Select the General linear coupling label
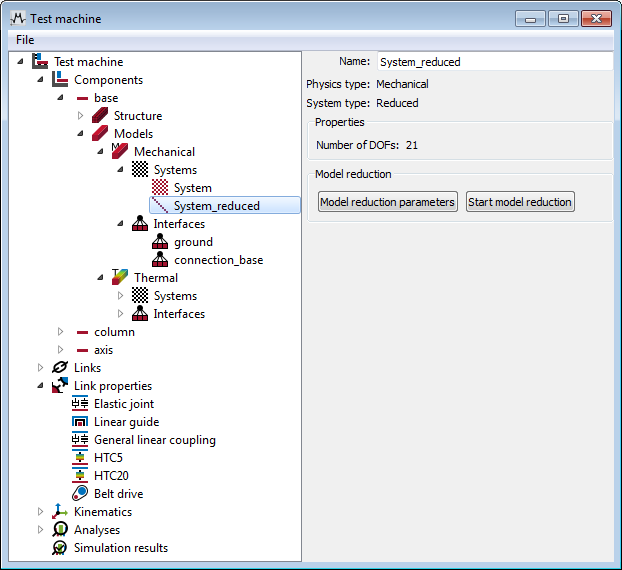This screenshot has height=570, width=622. point(155,440)
